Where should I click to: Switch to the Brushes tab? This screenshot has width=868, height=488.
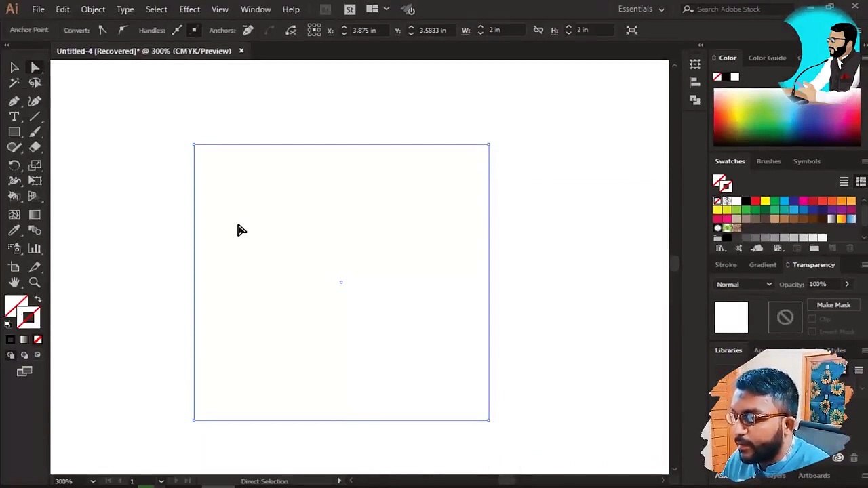tap(768, 161)
